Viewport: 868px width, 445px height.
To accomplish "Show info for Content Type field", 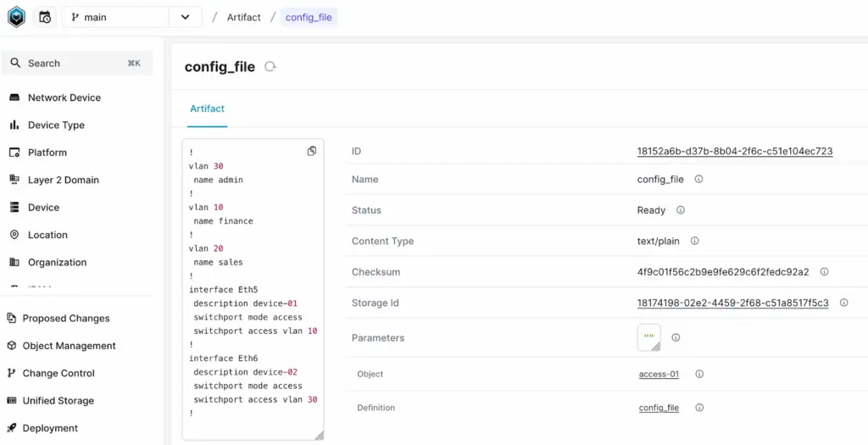I will point(695,242).
